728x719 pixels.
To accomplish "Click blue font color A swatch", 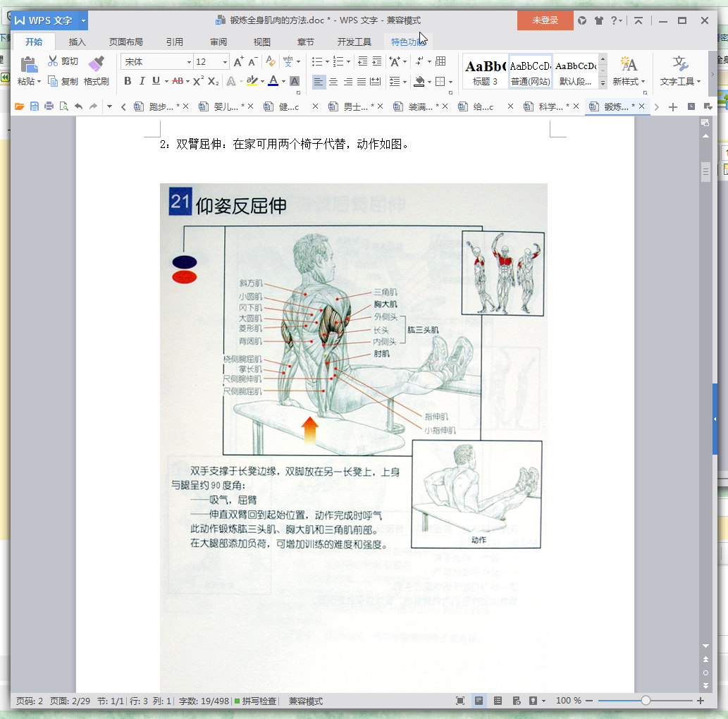I will coord(273,81).
